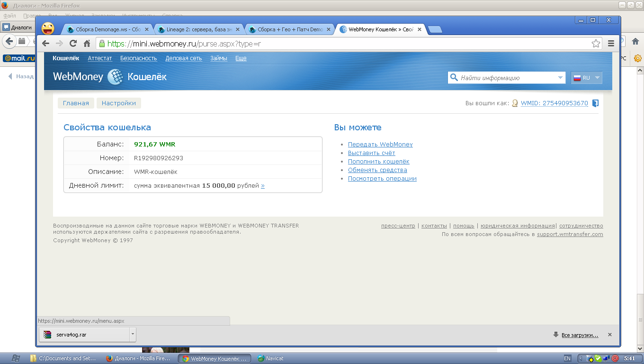This screenshot has height=364, width=644.
Task: Click the red tray icon near the clock
Action: coord(615,358)
